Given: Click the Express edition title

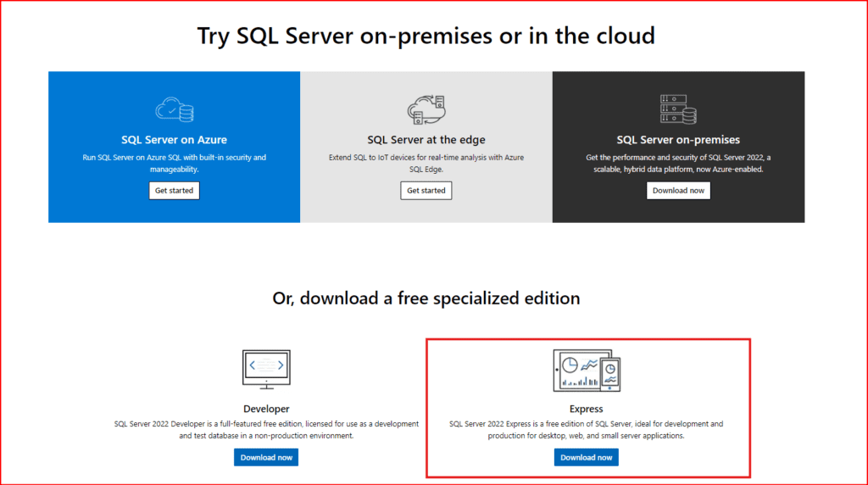Looking at the screenshot, I should click(587, 409).
